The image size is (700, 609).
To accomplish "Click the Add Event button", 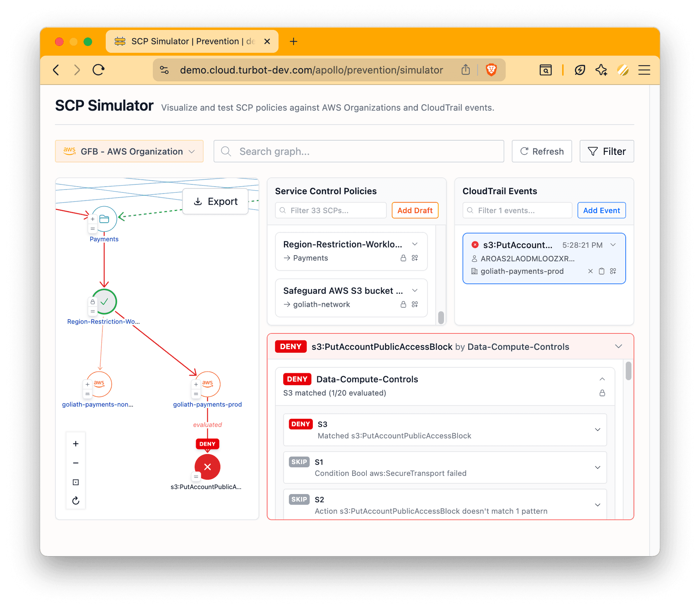I will (601, 210).
